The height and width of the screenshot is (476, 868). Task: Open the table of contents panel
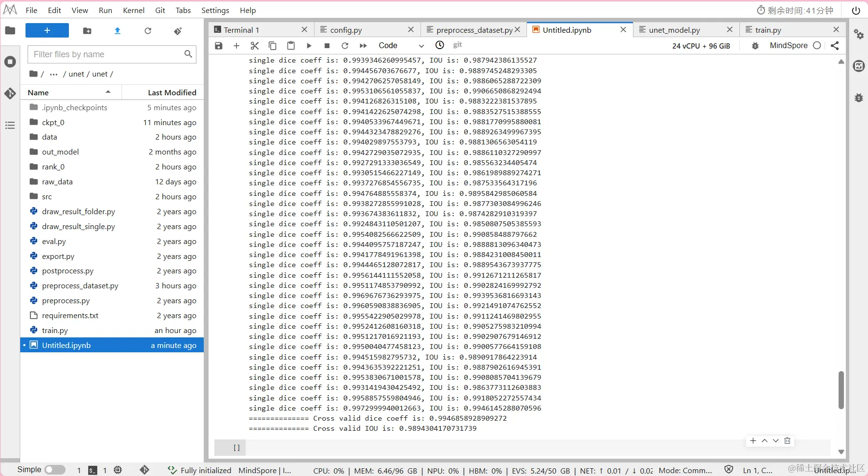[x=10, y=126]
